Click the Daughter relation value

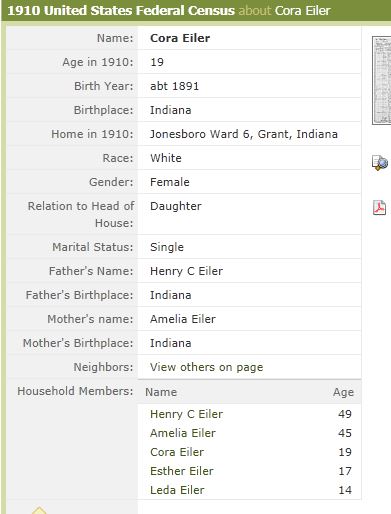click(x=176, y=206)
